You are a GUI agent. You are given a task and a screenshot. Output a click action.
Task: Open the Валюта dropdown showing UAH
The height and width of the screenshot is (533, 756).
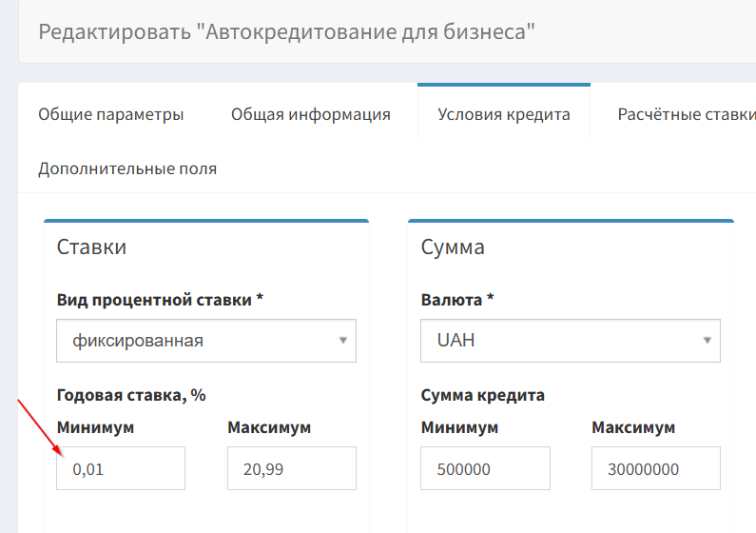pos(571,341)
